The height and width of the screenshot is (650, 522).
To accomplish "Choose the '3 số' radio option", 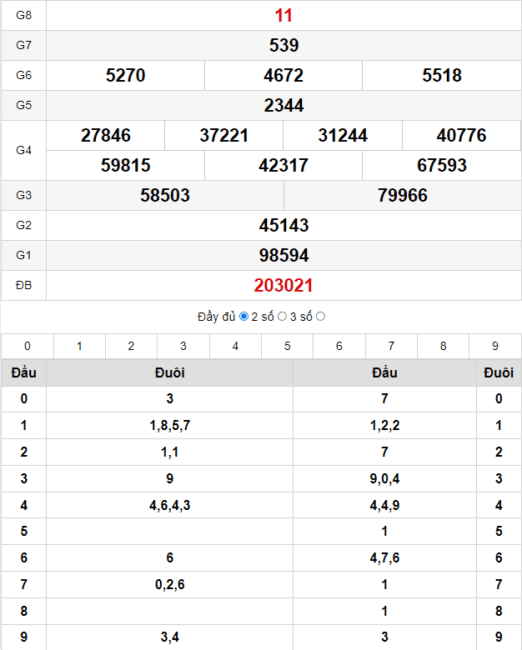I will pos(320,317).
